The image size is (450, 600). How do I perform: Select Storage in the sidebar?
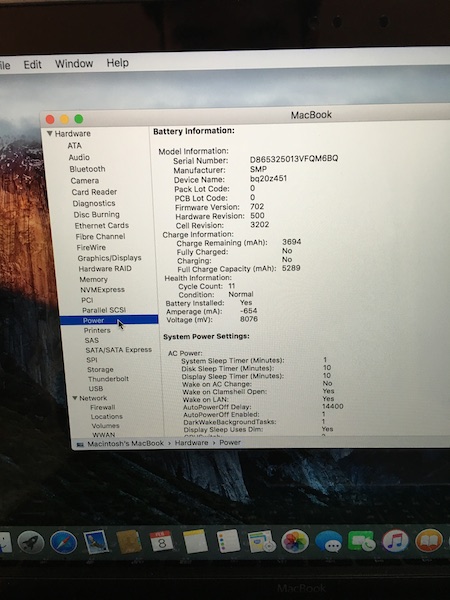pos(100,370)
